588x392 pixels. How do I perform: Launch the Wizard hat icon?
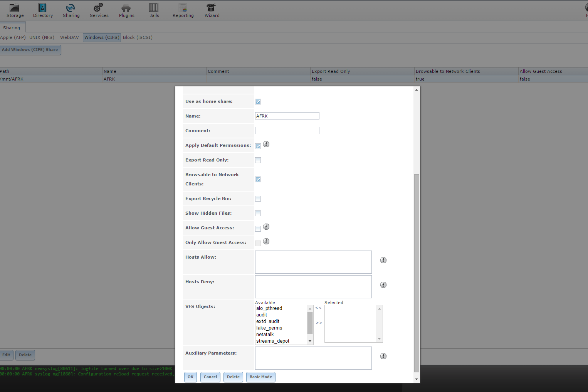(x=212, y=8)
